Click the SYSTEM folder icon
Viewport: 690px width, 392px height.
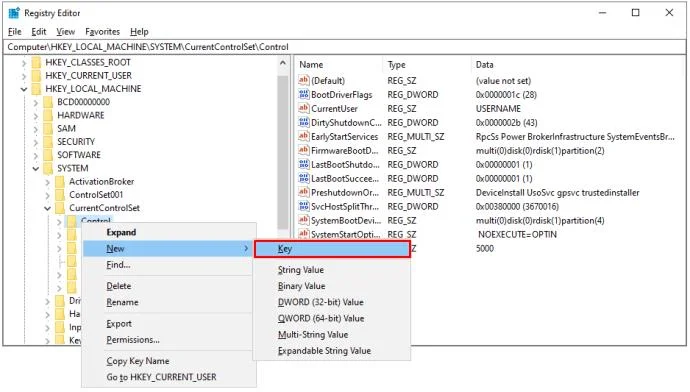48,168
